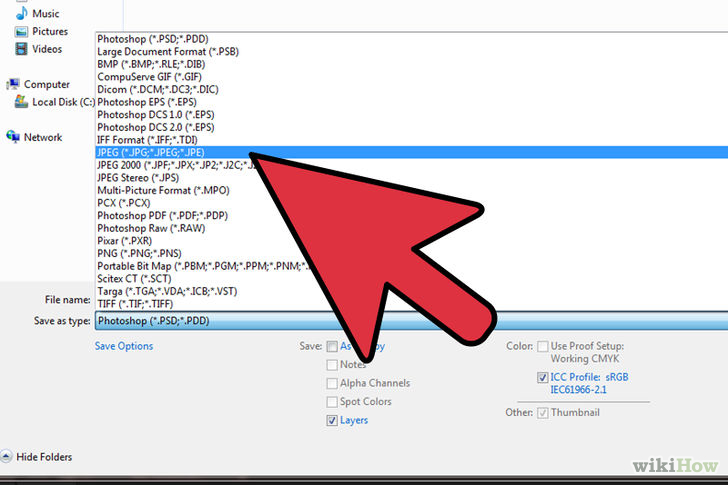Open the Pictures library icon

coord(21,32)
